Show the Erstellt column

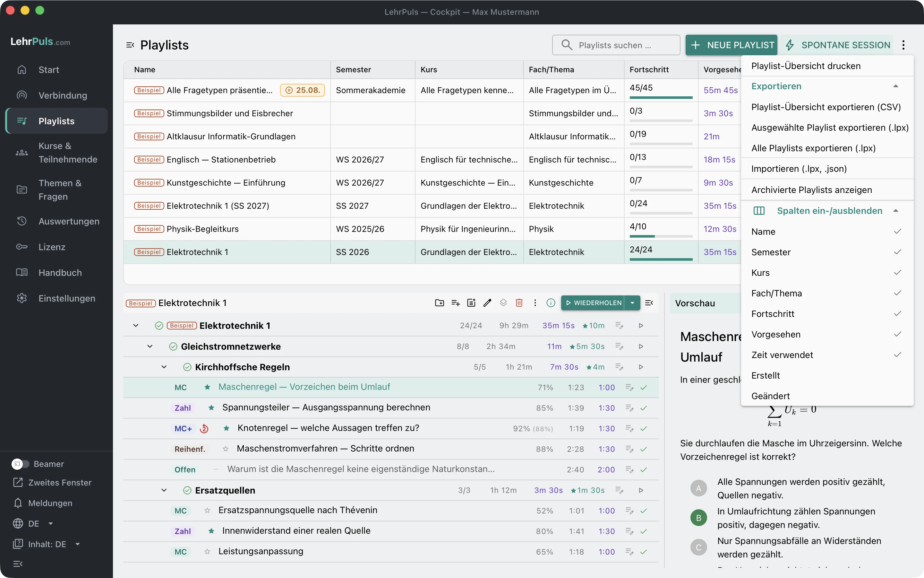827,375
